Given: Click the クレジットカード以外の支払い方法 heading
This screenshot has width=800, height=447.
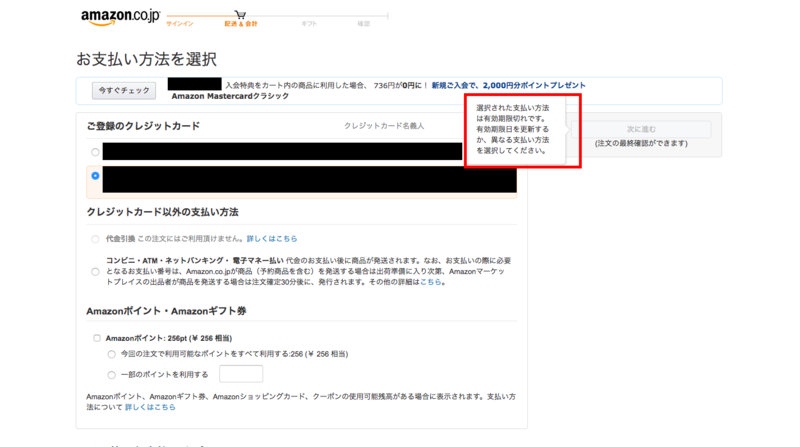Looking at the screenshot, I should (x=162, y=212).
